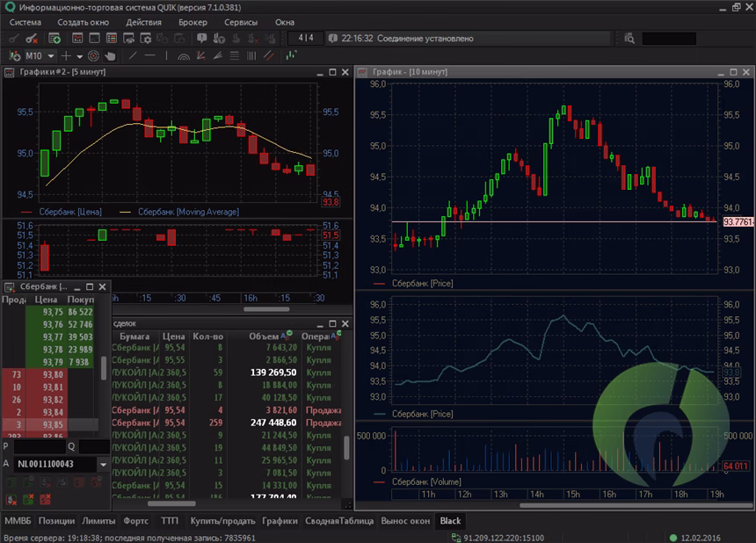Click the horizontal scrollbar under the 5-minute chart
756x543 pixels.
266,309
